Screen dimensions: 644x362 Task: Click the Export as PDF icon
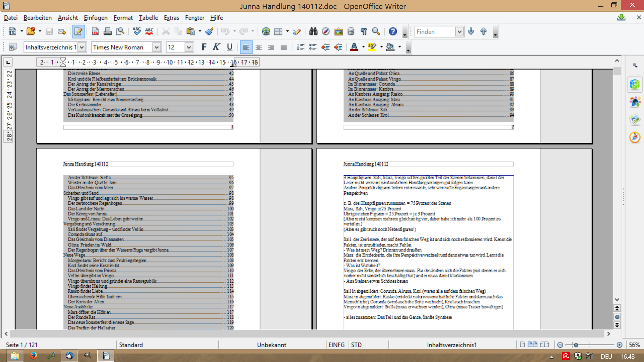point(95,32)
